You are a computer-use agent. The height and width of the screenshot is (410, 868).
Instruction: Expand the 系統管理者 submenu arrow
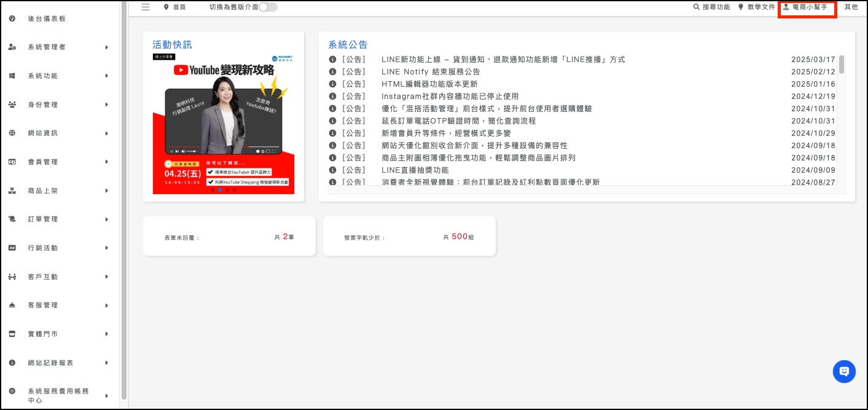coord(107,47)
